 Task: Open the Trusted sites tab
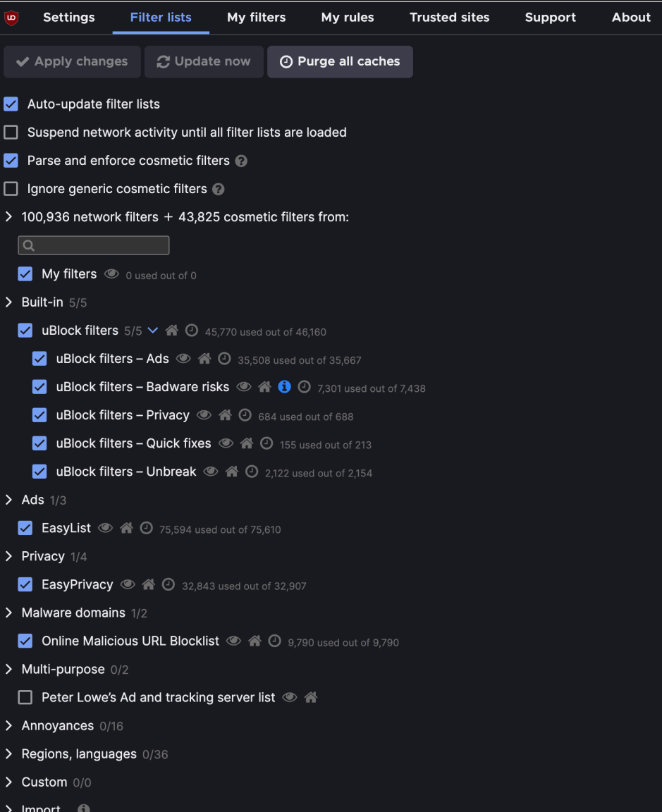point(449,17)
